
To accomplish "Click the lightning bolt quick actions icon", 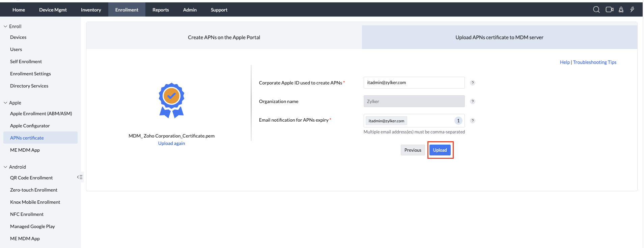I will click(x=632, y=9).
